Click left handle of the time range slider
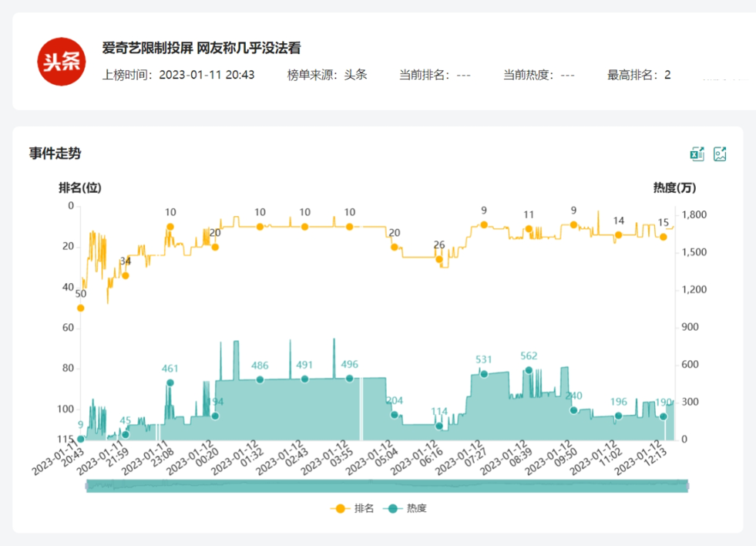The height and width of the screenshot is (546, 756). (x=86, y=485)
